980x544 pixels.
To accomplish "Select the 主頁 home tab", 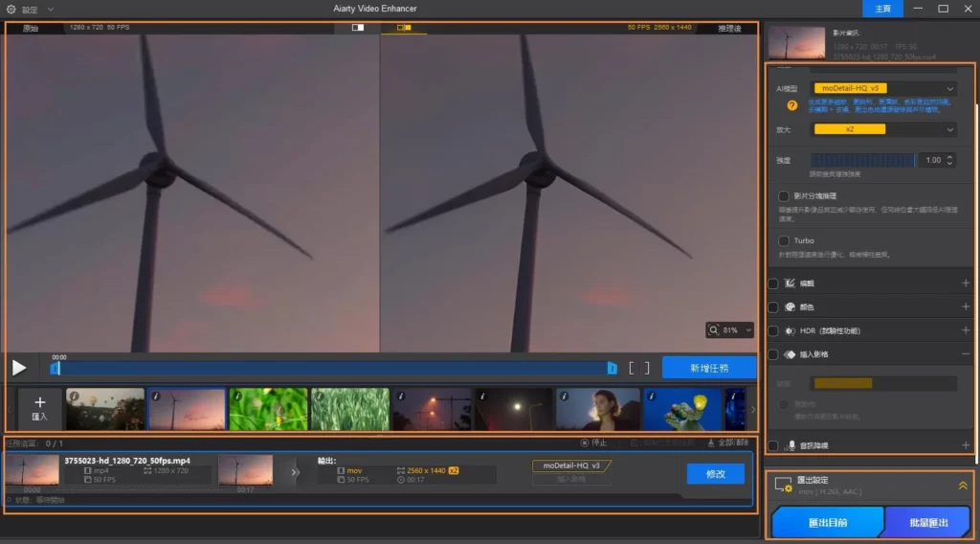I will pyautogui.click(x=881, y=9).
